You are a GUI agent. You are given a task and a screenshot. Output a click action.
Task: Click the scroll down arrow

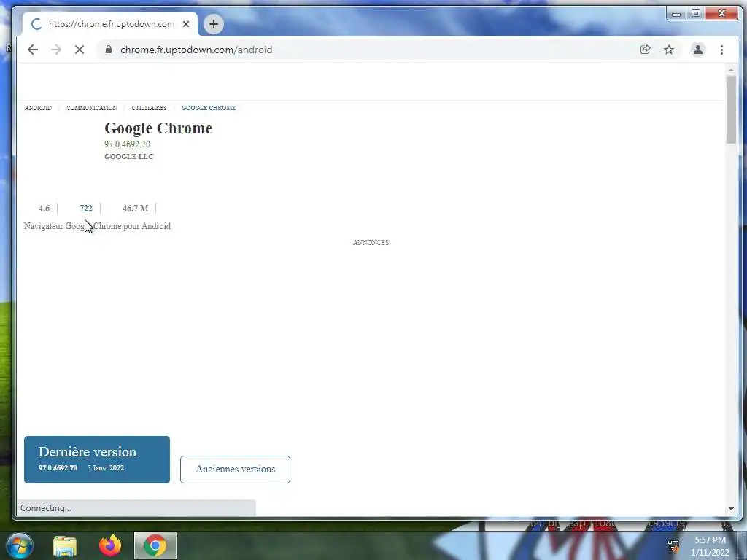tap(731, 509)
